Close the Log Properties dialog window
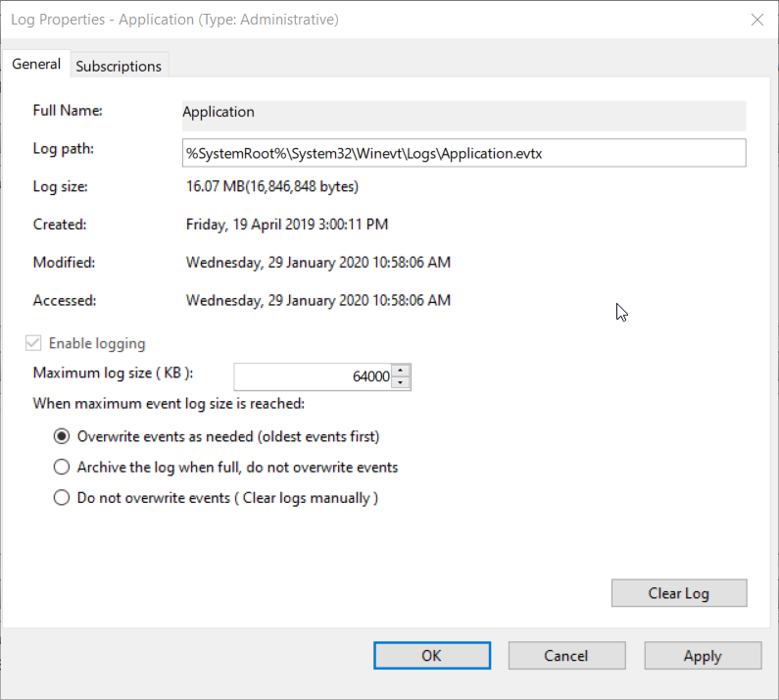This screenshot has width=779, height=700. (x=756, y=20)
